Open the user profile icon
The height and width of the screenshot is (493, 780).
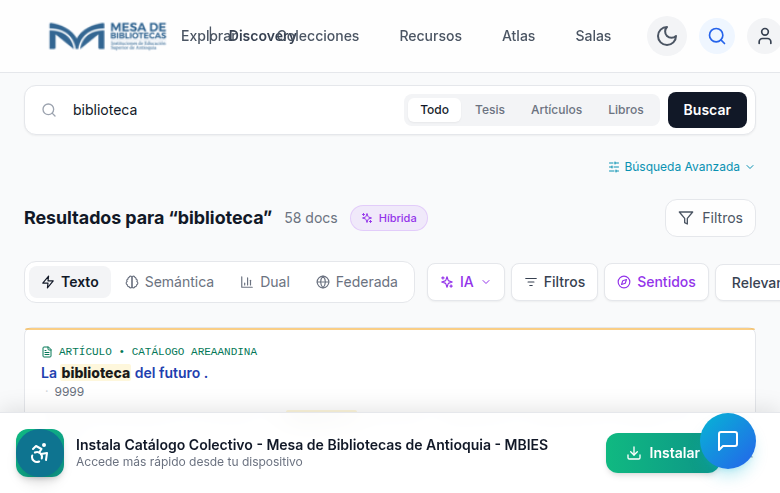tap(764, 36)
